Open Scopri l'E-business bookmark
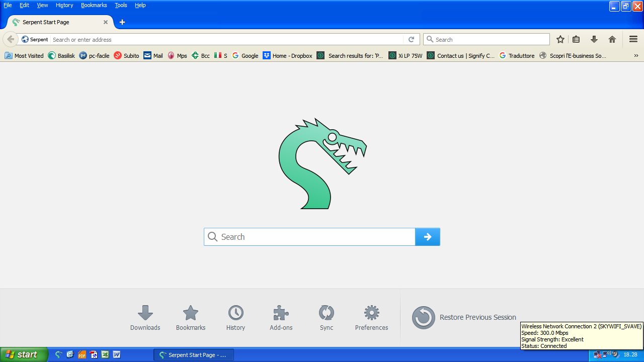 tap(573, 56)
